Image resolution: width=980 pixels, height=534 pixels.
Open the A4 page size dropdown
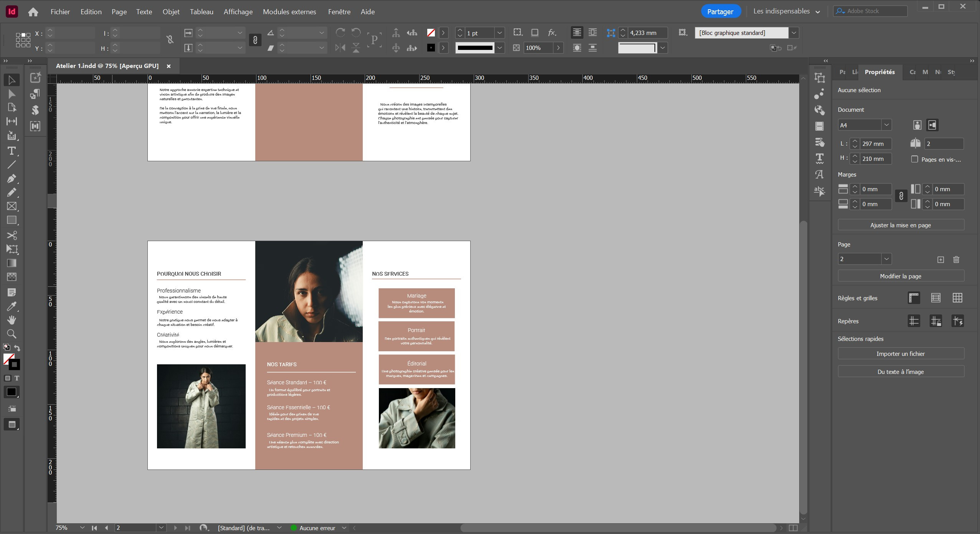(x=864, y=125)
